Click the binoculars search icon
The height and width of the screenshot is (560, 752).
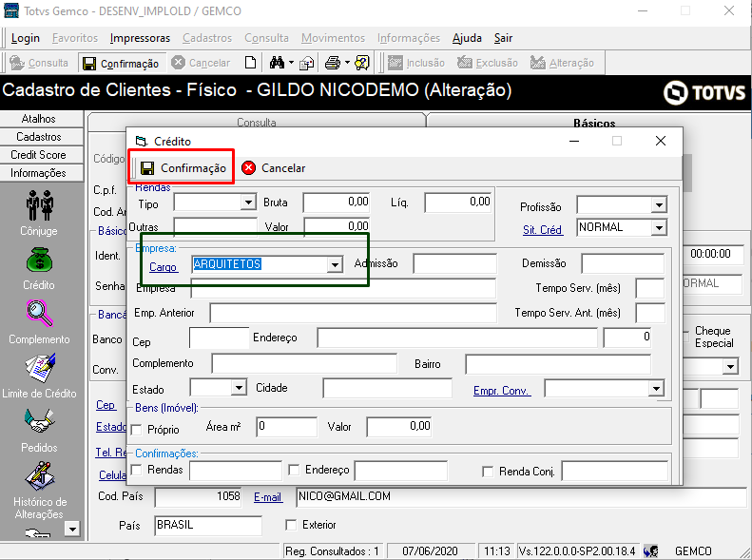click(x=277, y=63)
